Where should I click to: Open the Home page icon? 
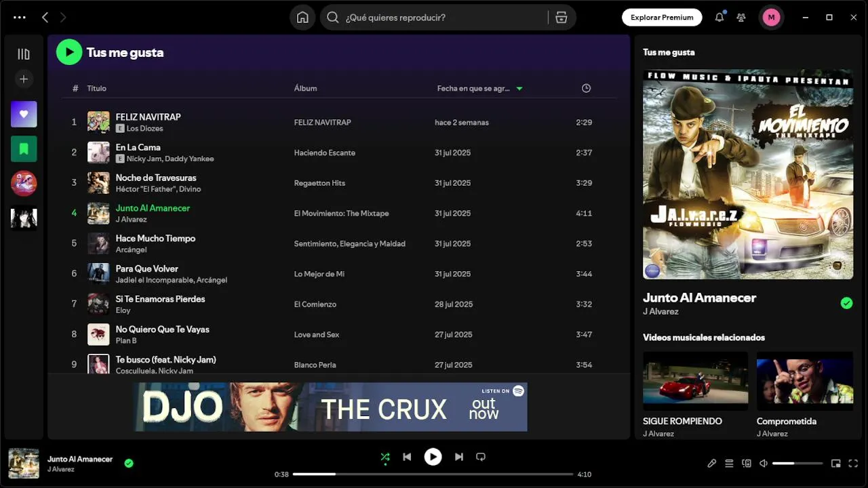302,18
